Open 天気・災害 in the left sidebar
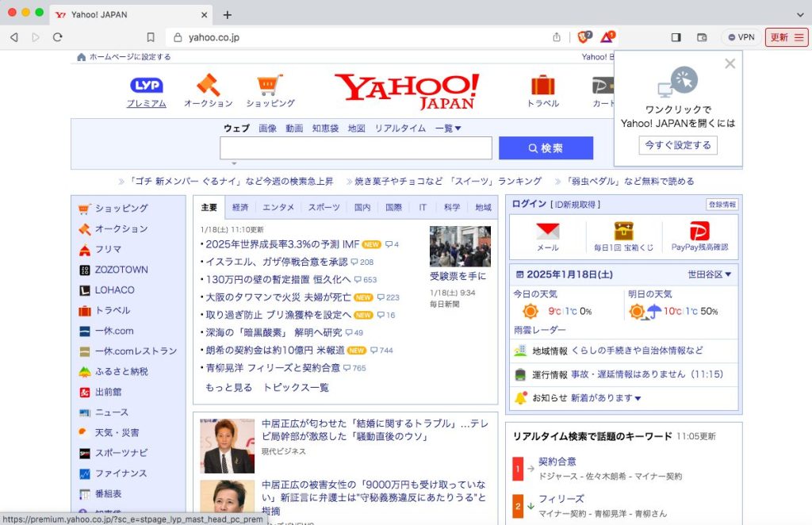Screen dimensions: 812x525 [x=117, y=432]
